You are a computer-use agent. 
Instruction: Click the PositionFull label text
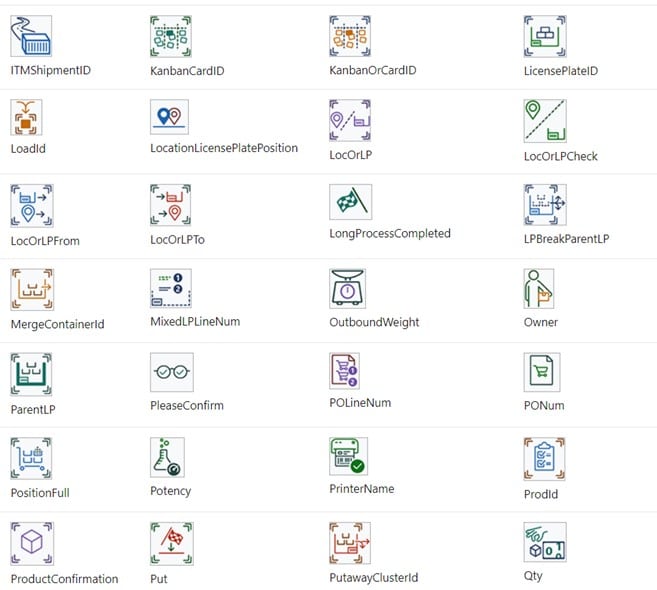point(40,492)
